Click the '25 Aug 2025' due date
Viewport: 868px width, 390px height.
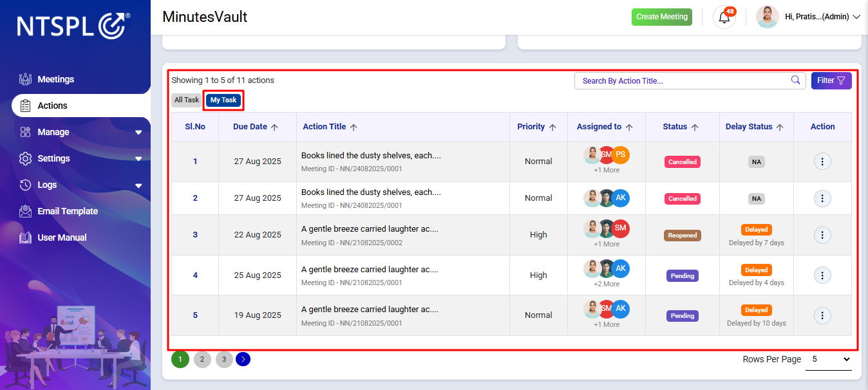click(258, 275)
